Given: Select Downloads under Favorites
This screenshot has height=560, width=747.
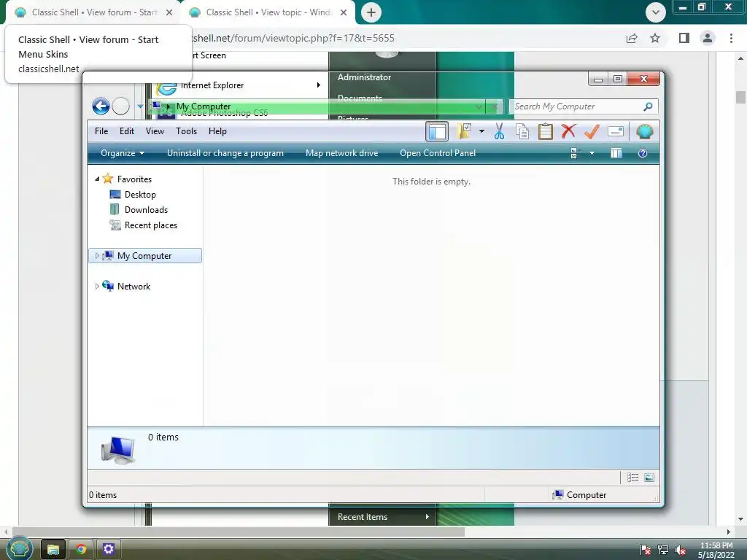Looking at the screenshot, I should (x=146, y=209).
